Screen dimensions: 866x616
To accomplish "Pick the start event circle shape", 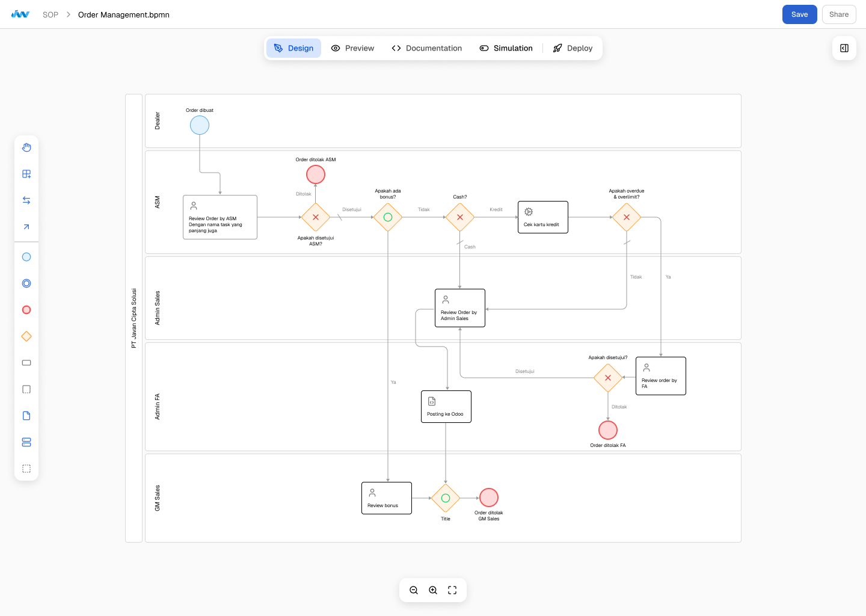I will click(x=26, y=256).
